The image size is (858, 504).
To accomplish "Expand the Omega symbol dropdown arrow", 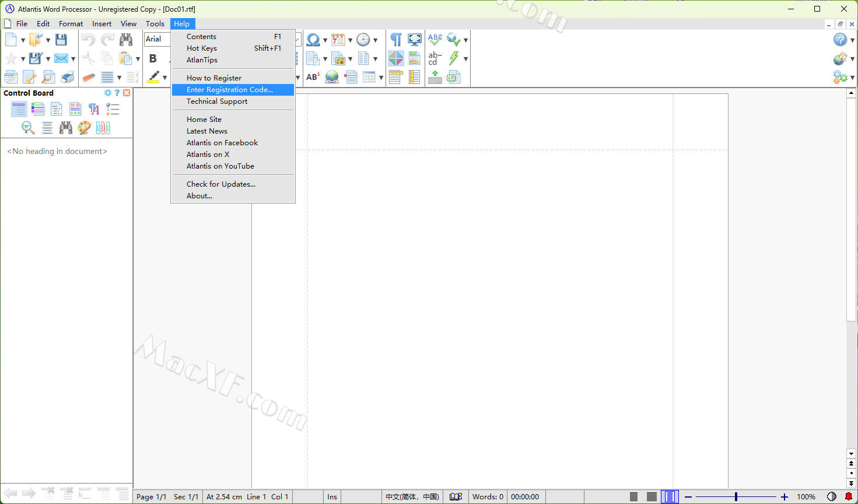I will [x=325, y=40].
